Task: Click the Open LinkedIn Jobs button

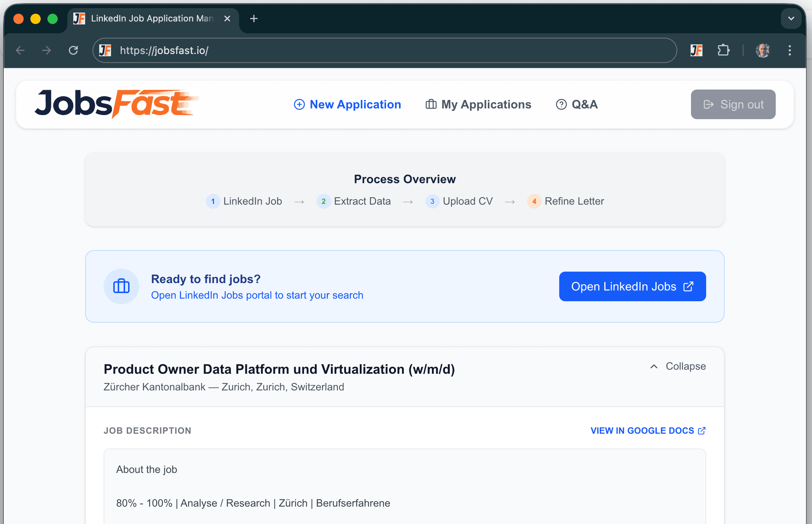Action: (x=632, y=286)
